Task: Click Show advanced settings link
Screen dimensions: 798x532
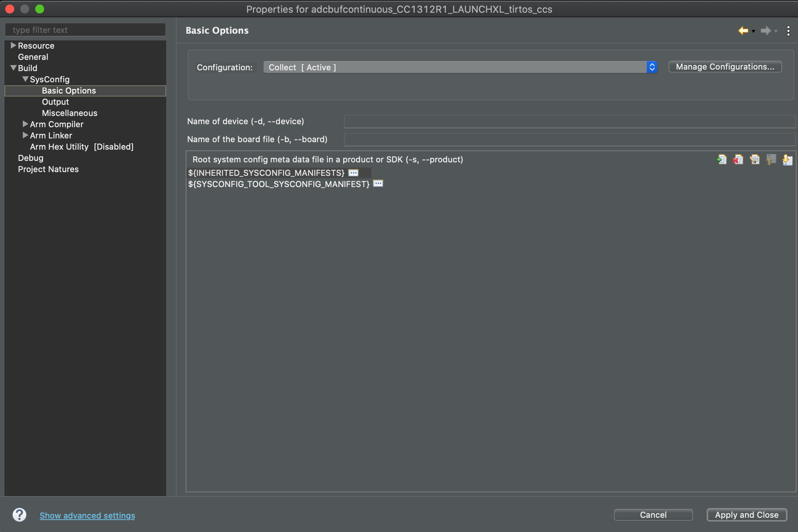Action: (x=87, y=516)
